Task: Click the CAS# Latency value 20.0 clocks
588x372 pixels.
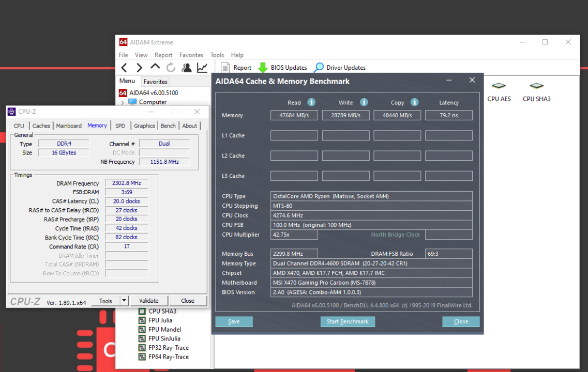Action: pos(126,201)
